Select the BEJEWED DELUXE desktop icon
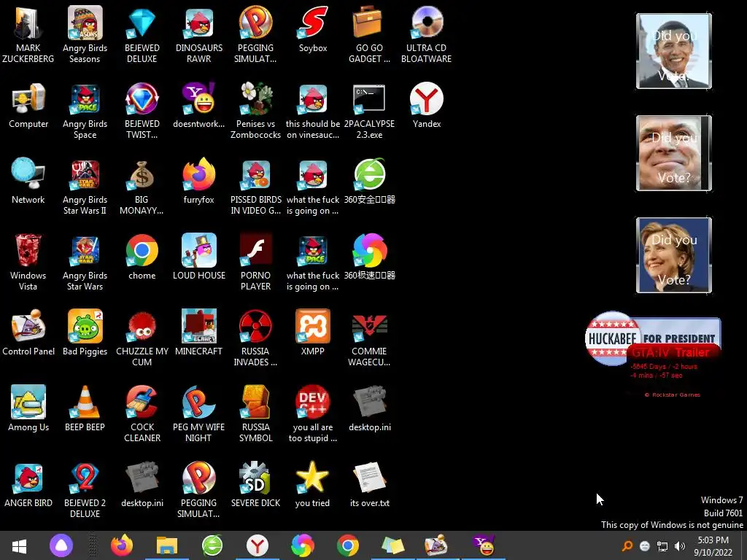This screenshot has height=560, width=747. 142,34
